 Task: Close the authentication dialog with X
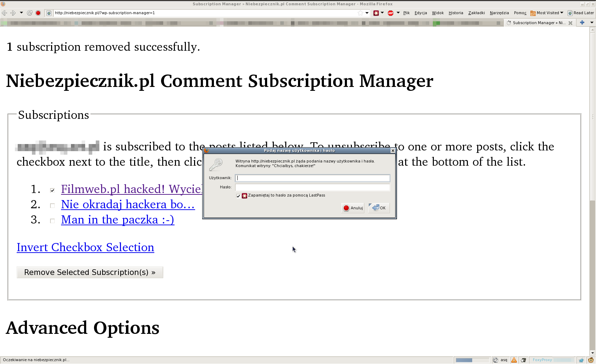[x=393, y=151]
